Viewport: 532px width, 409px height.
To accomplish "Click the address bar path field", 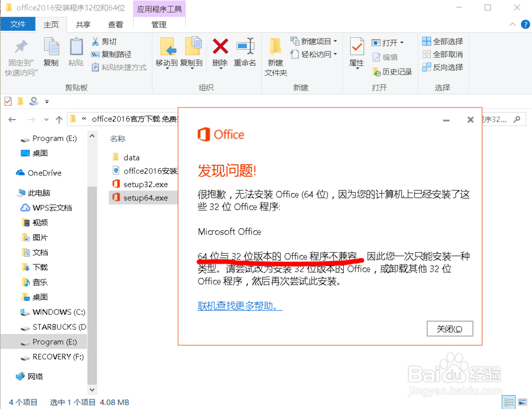I will point(123,119).
